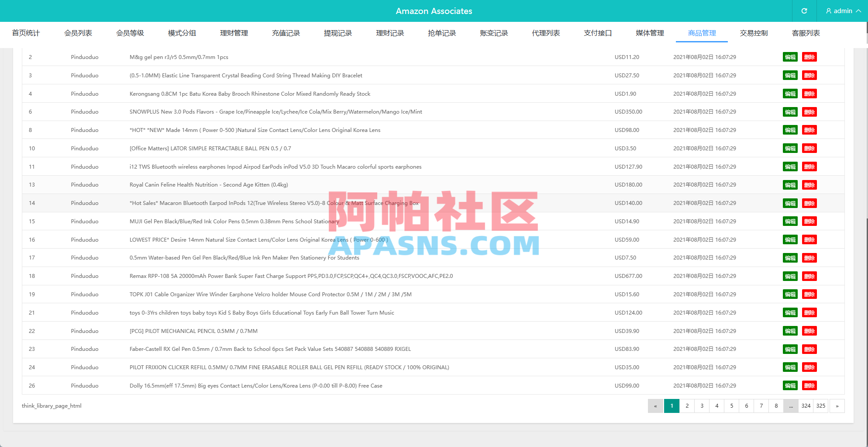The image size is (868, 447).
Task: Open the 首页统计 tab
Action: click(26, 33)
